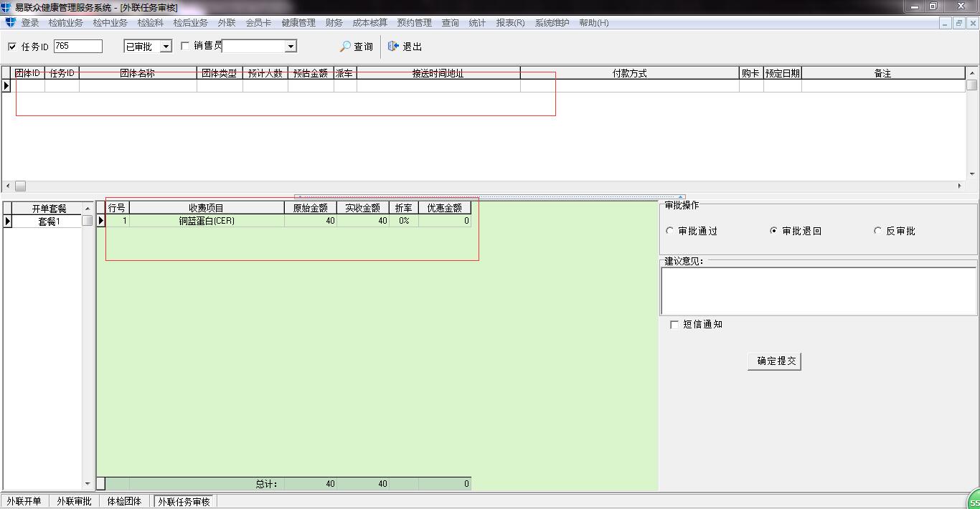Click the 查询 search magnifier icon
This screenshot has height=509, width=980.
pyautogui.click(x=345, y=47)
